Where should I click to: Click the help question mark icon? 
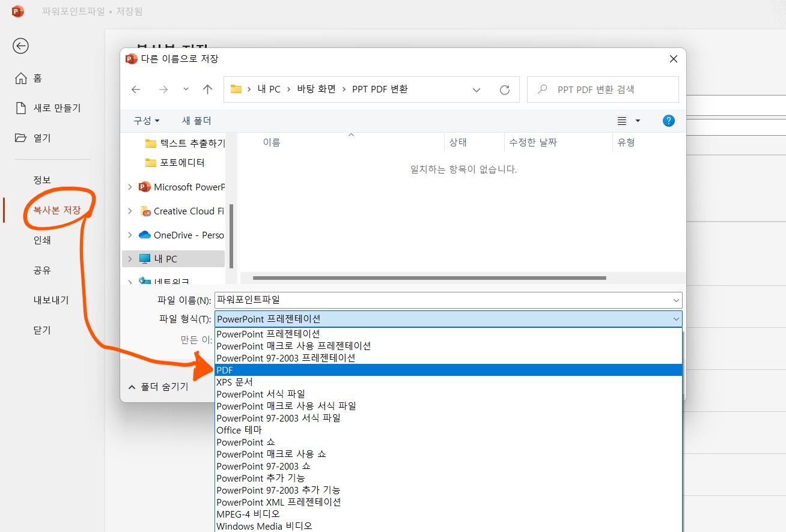pyautogui.click(x=668, y=121)
